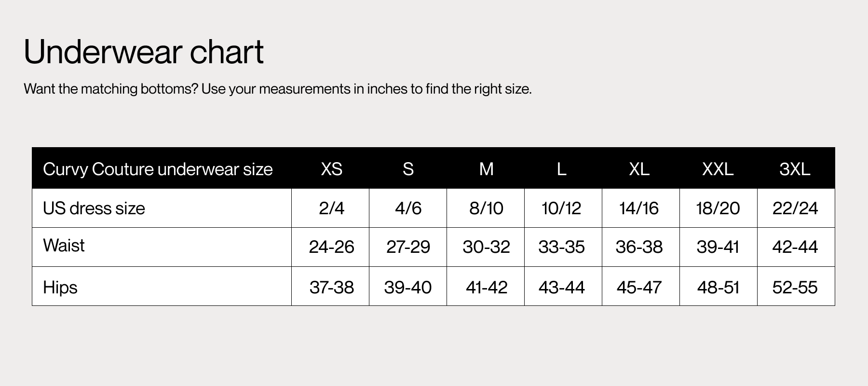
Task: Click the Hips row label
Action: pyautogui.click(x=60, y=288)
